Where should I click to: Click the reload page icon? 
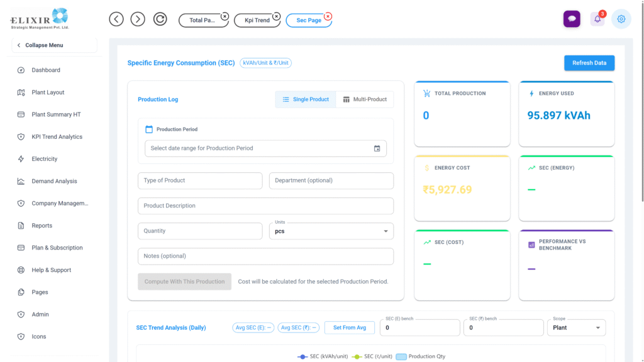[x=160, y=19]
